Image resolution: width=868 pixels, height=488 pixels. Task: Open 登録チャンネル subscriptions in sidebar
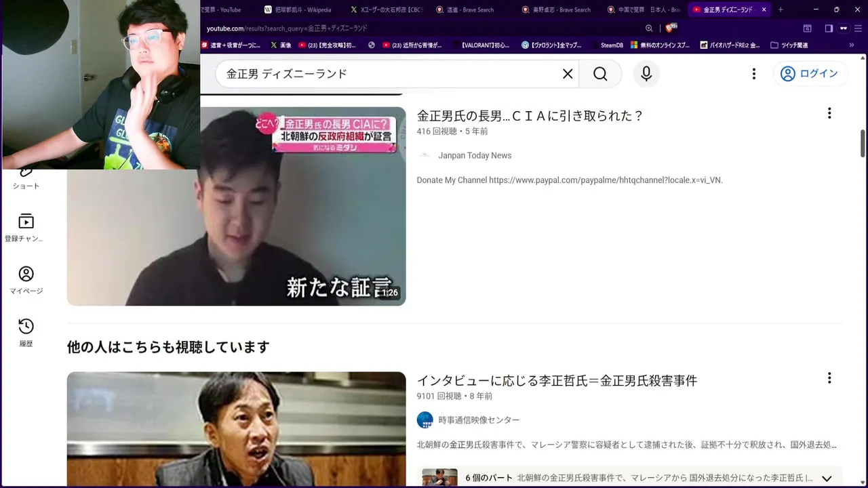[26, 228]
